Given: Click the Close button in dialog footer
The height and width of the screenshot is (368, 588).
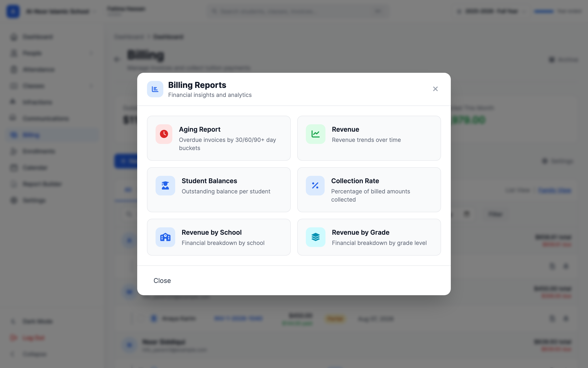Looking at the screenshot, I should point(162,281).
